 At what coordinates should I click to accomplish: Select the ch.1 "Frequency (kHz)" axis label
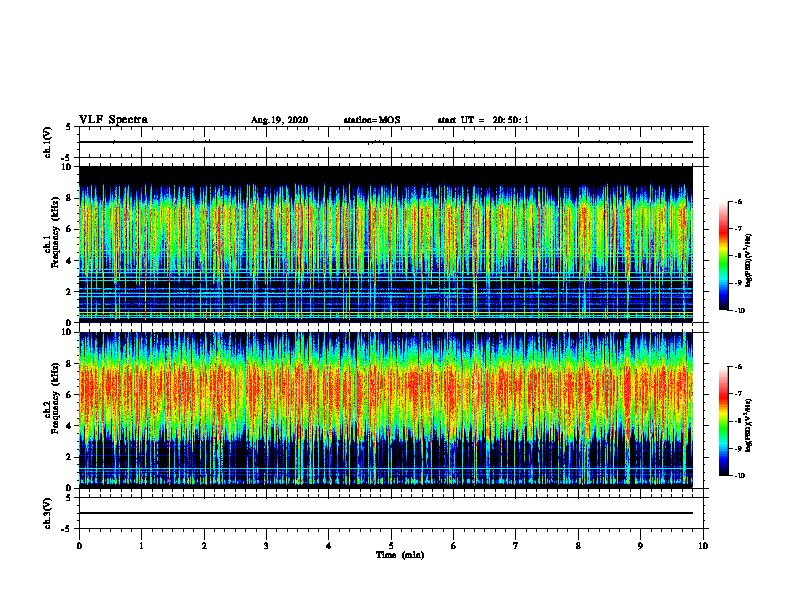coord(55,233)
